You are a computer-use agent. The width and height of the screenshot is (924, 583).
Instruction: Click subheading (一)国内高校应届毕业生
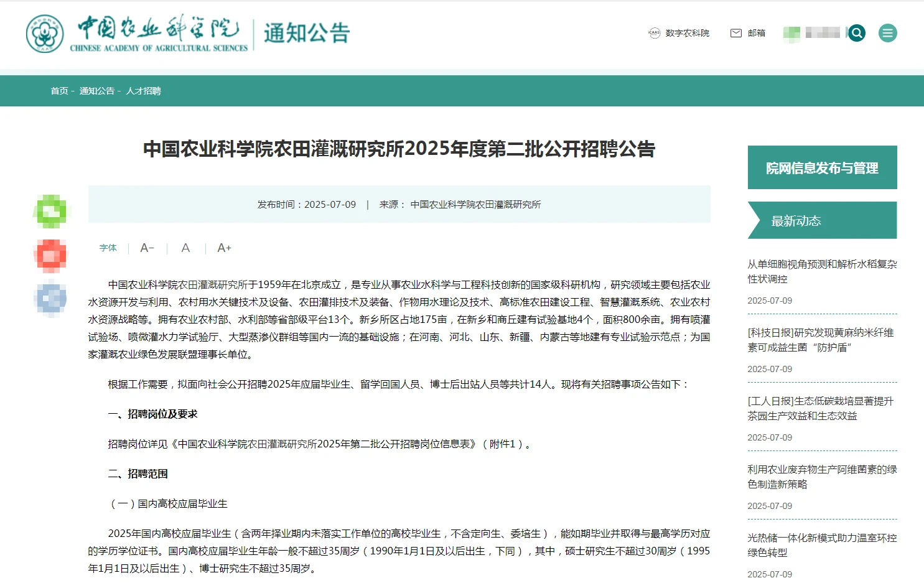168,503
